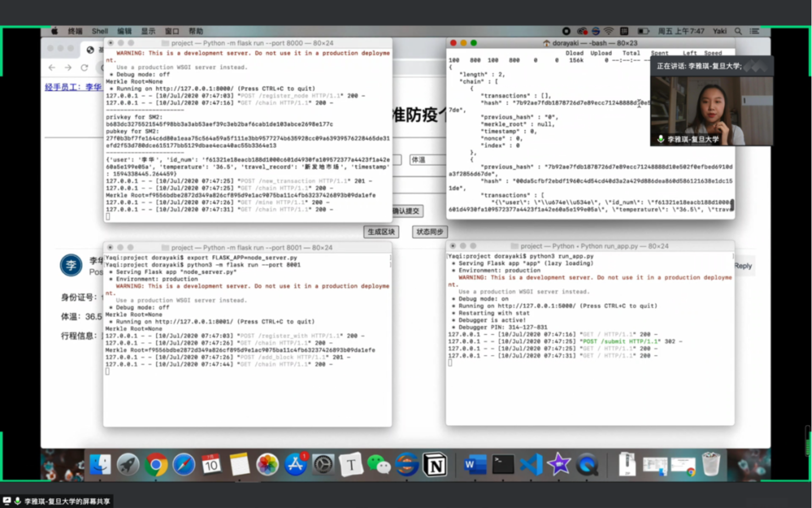Click the 确认提交 submit button
Image resolution: width=812 pixels, height=508 pixels.
[x=407, y=211]
